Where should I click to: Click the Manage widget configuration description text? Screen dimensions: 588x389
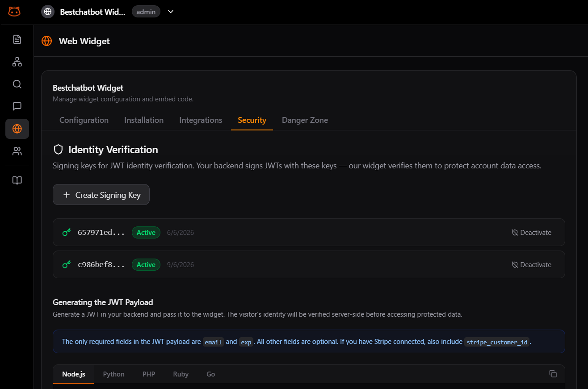pyautogui.click(x=123, y=99)
